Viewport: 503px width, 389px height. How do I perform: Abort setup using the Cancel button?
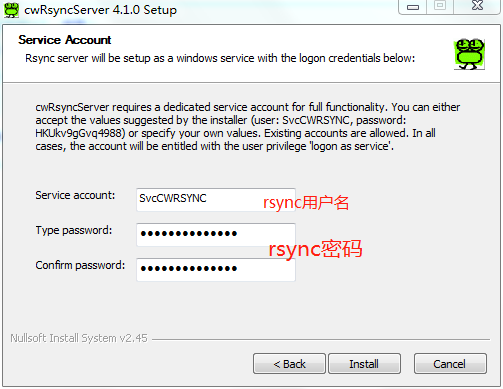(x=450, y=364)
